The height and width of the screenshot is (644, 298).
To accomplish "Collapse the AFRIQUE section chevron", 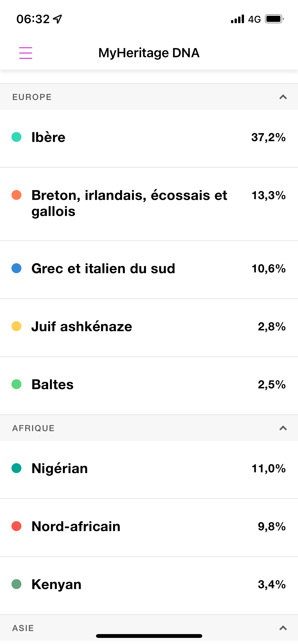I will pos(283,428).
